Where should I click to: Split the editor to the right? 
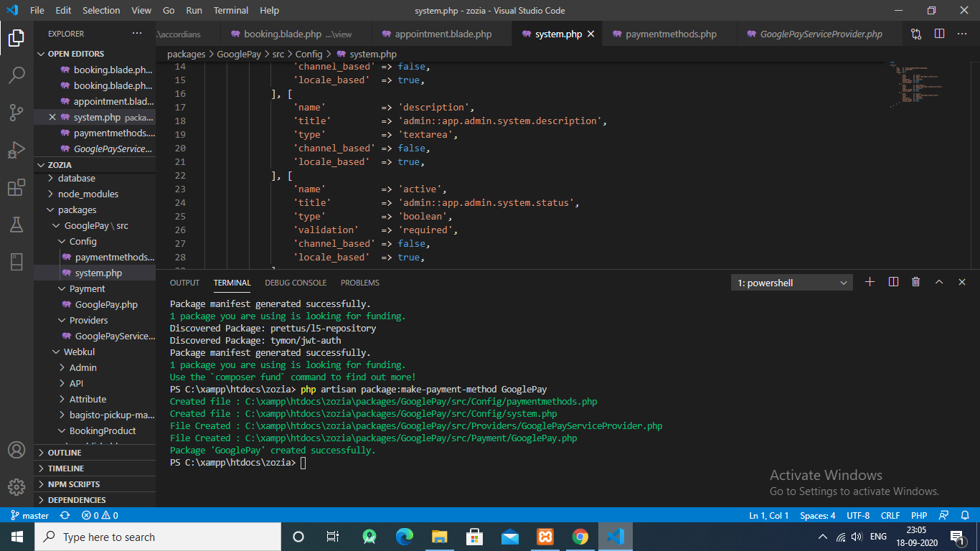pyautogui.click(x=939, y=34)
